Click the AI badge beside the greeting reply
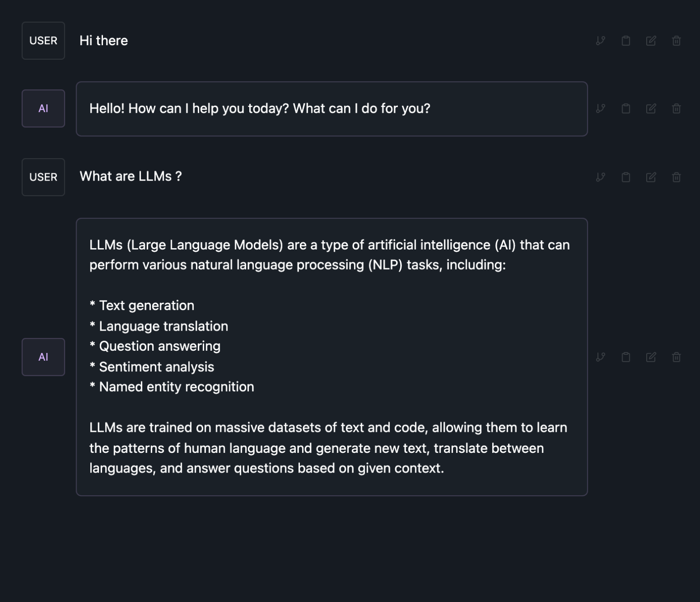 pyautogui.click(x=43, y=109)
